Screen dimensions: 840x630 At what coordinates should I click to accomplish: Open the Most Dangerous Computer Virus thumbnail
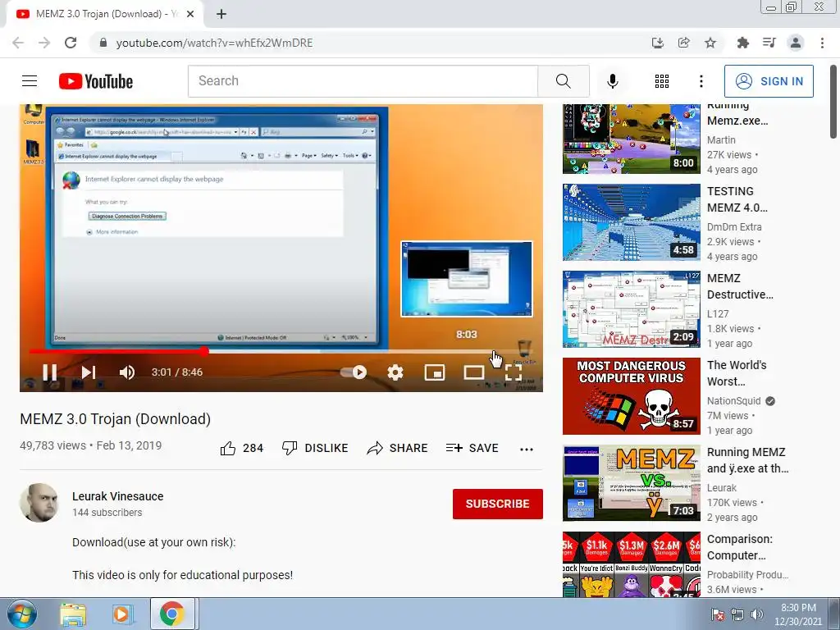(631, 396)
